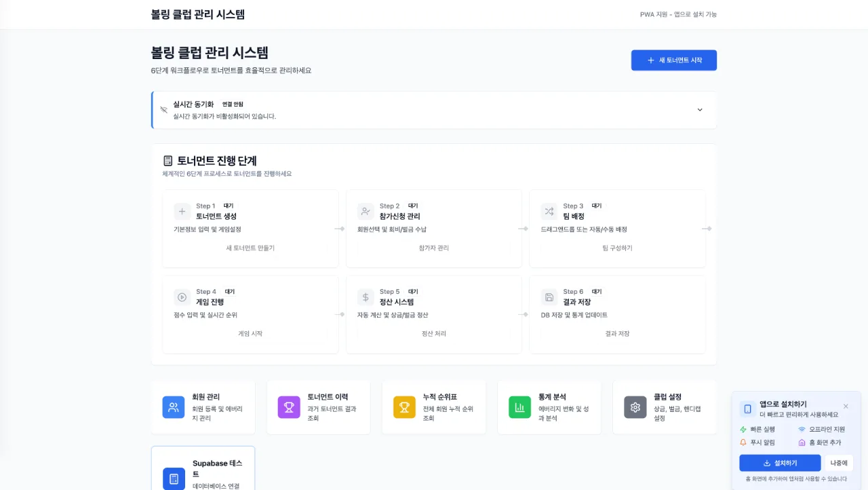Click the Step 3 대기 status badge

point(597,206)
